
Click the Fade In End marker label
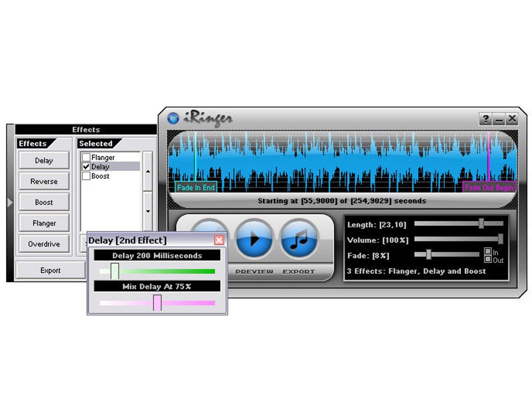pos(196,187)
